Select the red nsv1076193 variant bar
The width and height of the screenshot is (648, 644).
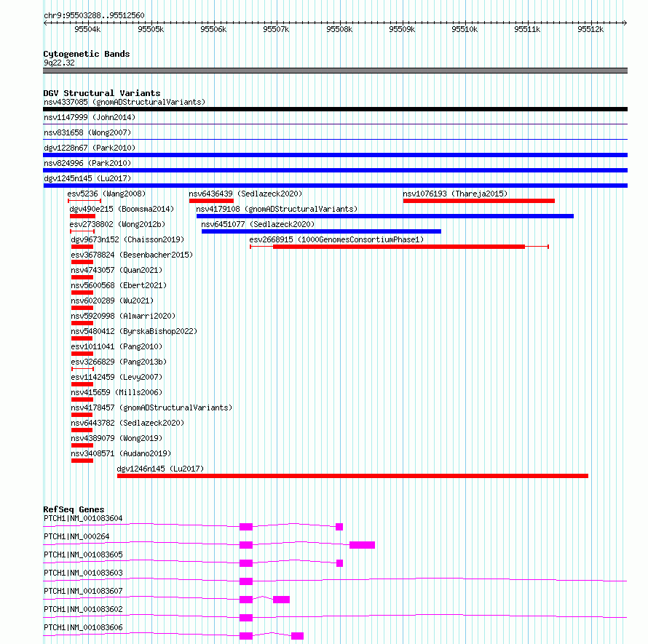point(479,201)
